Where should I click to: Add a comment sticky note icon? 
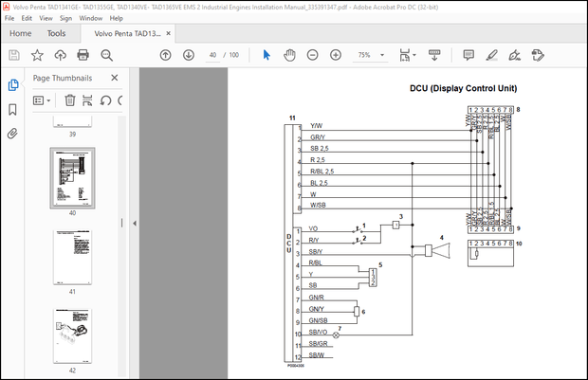469,55
